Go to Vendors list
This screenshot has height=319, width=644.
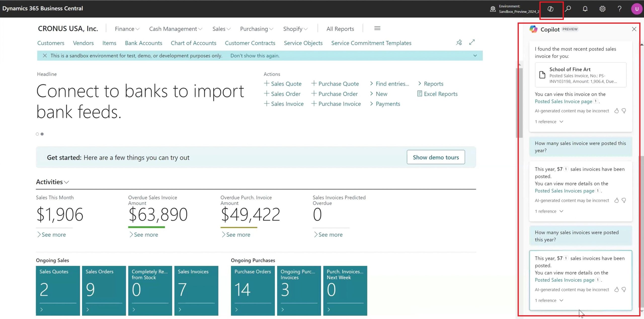point(83,43)
